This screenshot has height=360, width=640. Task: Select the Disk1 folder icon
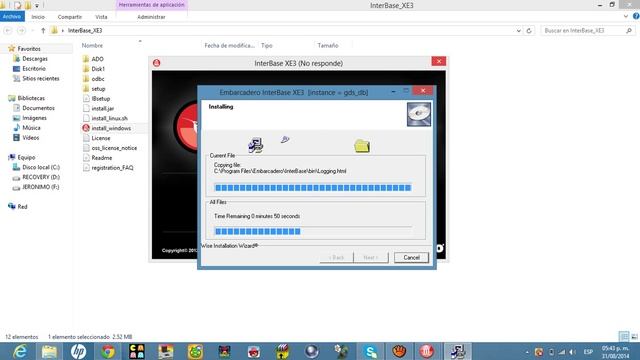pyautogui.click(x=86, y=69)
